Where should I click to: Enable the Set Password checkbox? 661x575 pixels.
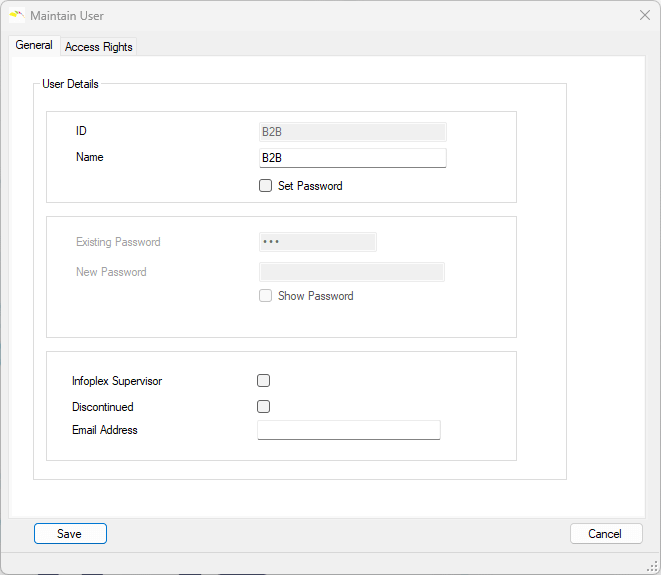(x=265, y=186)
